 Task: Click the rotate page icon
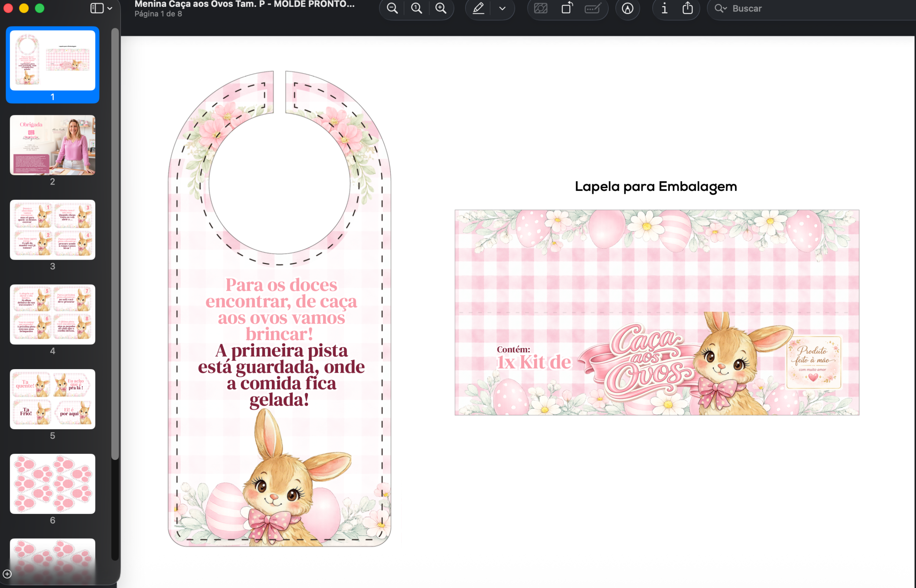(x=567, y=8)
